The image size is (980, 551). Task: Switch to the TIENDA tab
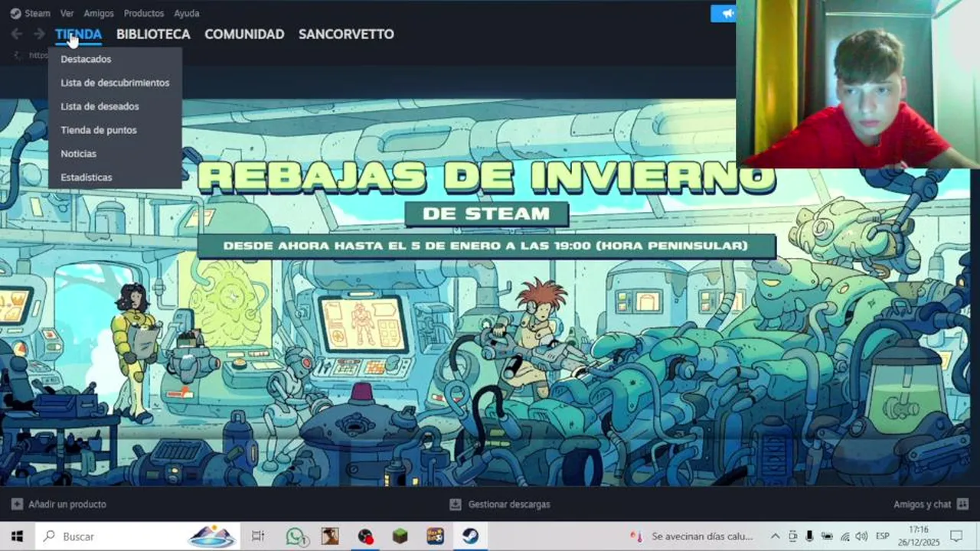click(x=78, y=34)
